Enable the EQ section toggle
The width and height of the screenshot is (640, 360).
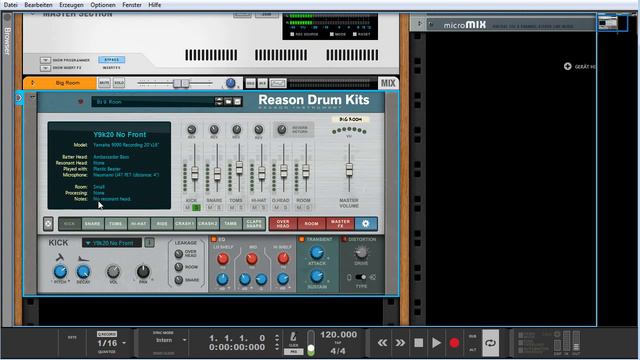[213, 239]
